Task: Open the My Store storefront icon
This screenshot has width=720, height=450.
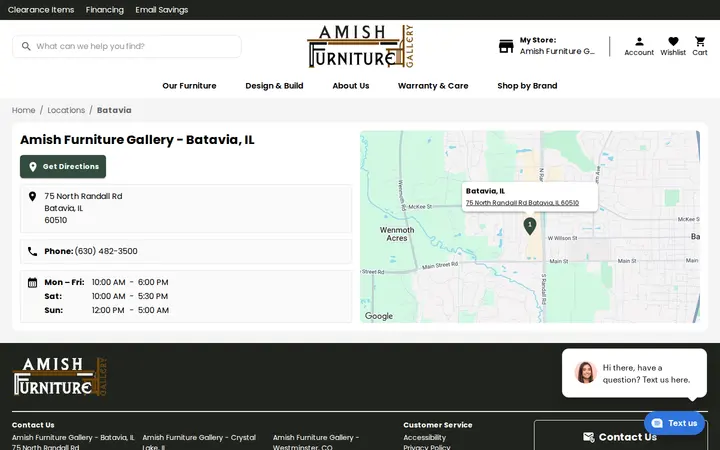Action: tap(506, 46)
